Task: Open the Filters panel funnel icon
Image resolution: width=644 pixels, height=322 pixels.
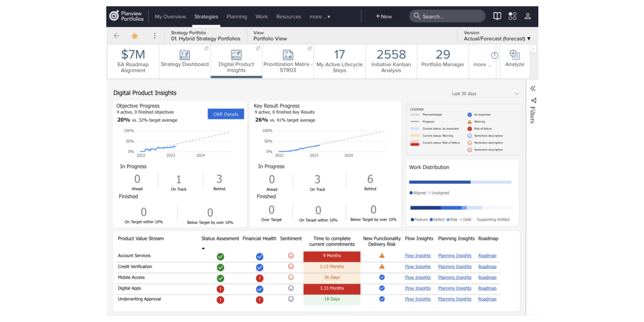Action: [533, 101]
